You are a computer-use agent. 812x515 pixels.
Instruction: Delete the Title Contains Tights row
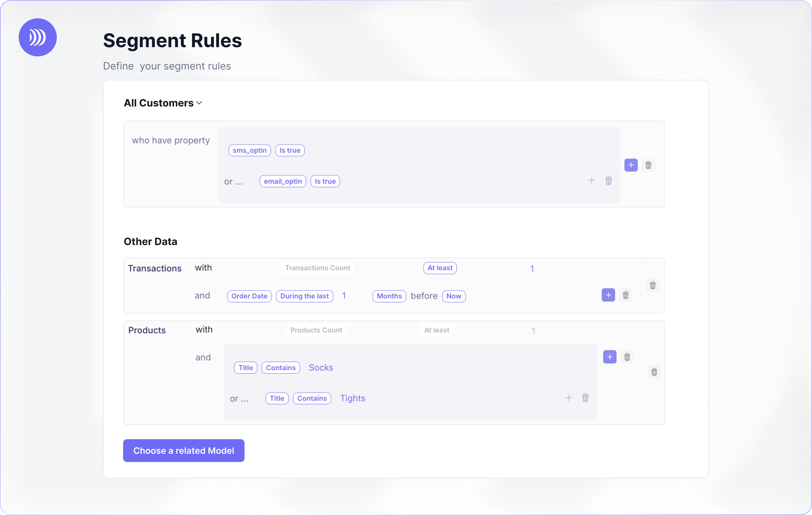coord(585,398)
